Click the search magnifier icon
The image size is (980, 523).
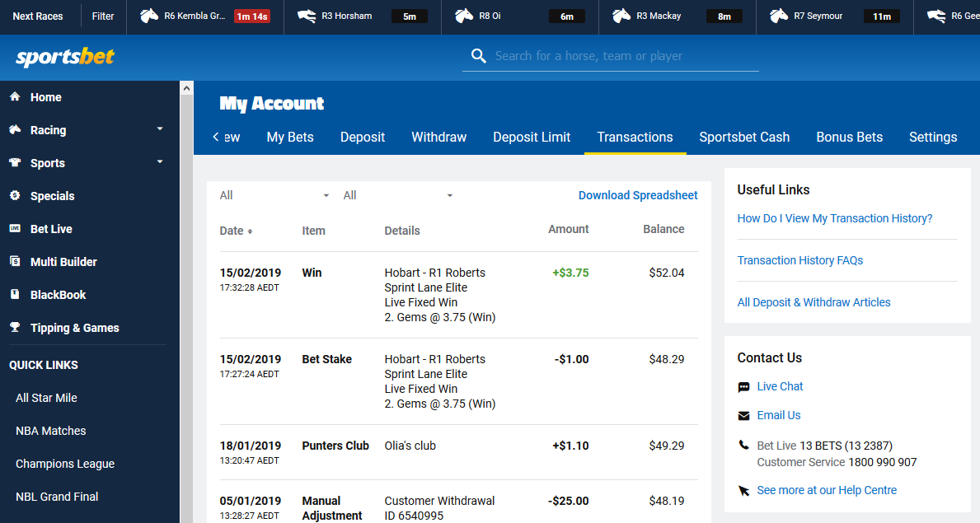coord(479,56)
